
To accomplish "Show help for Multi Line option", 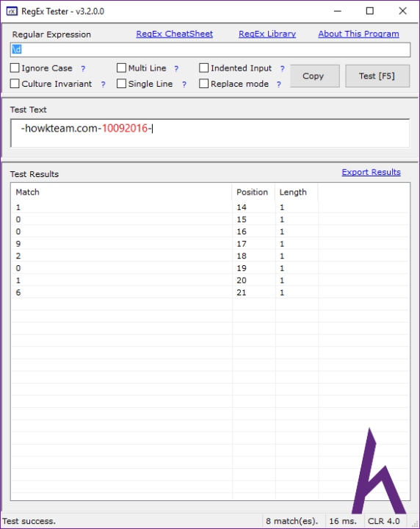I will (x=176, y=69).
